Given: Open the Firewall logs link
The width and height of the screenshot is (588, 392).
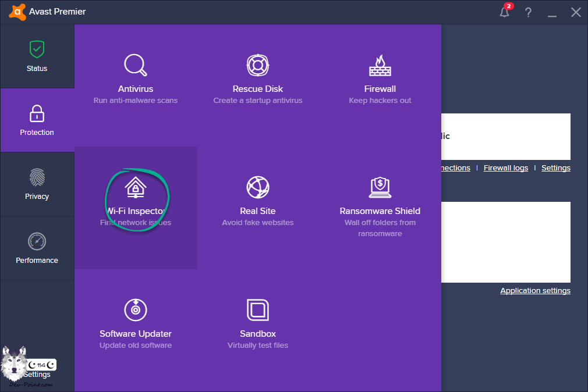Looking at the screenshot, I should click(505, 168).
